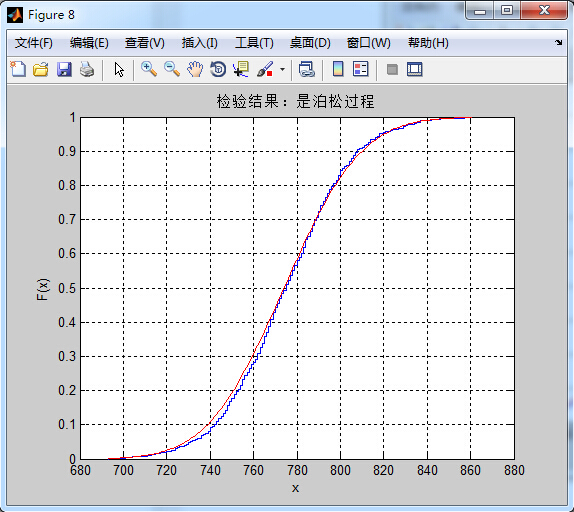Hide plot tools using the gray square icon

pos(392,69)
